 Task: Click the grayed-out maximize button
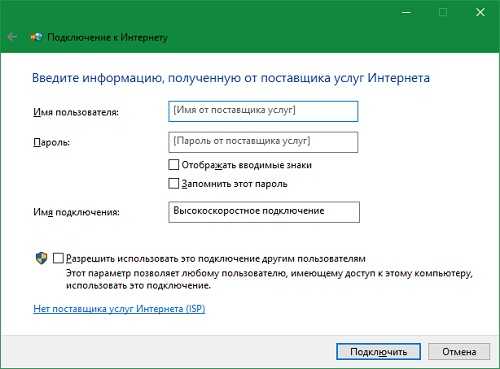click(443, 12)
